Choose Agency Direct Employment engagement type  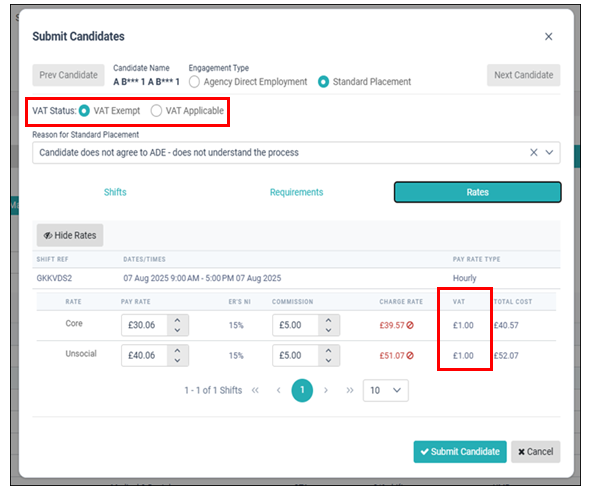point(194,82)
